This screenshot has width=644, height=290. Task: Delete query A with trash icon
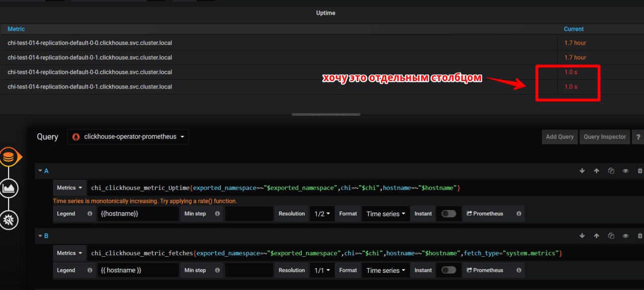tap(640, 171)
